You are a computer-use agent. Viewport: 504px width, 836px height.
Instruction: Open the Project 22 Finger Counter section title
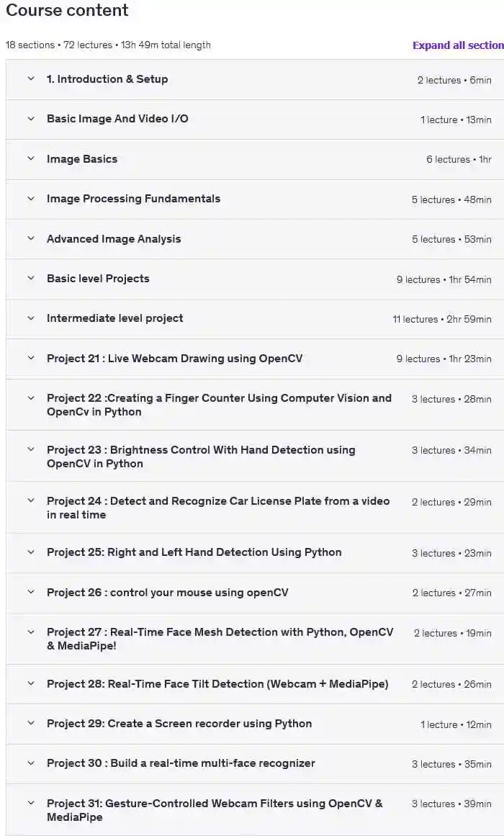coord(219,405)
